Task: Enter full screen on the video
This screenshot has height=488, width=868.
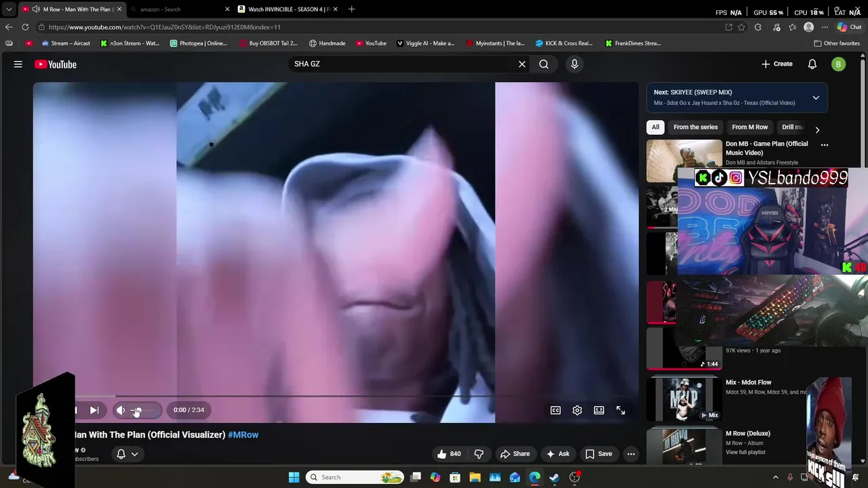Action: pyautogui.click(x=620, y=410)
